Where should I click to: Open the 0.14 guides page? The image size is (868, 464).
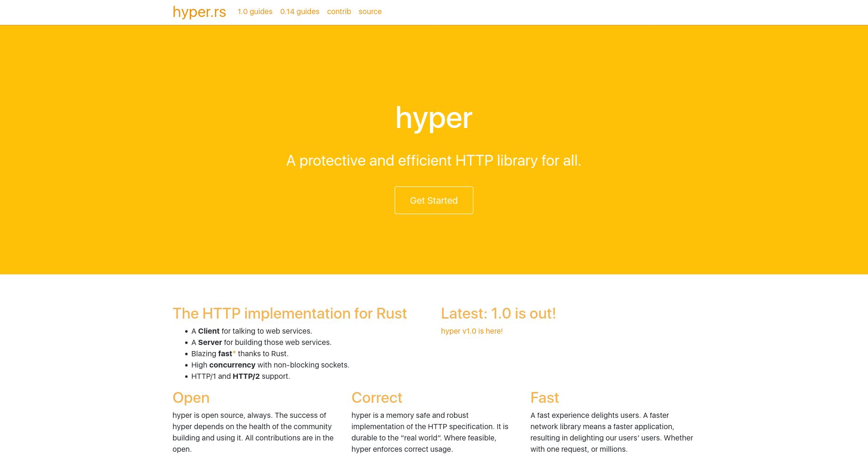(300, 11)
